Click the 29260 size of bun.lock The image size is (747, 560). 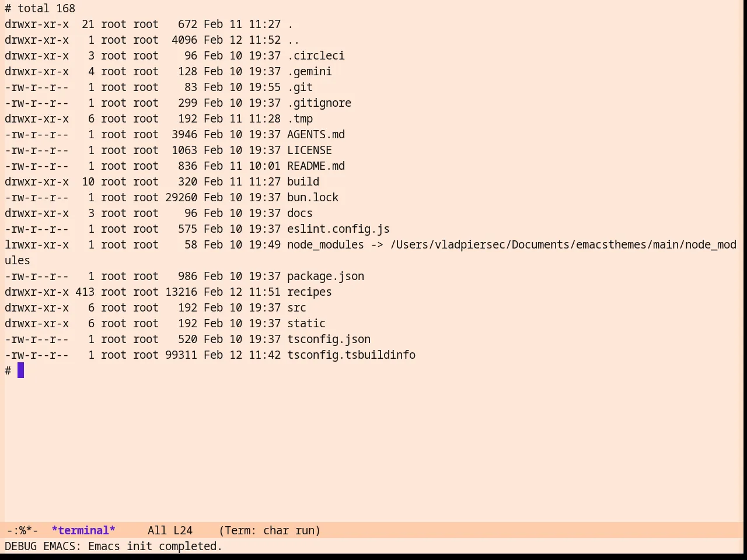pos(181,198)
